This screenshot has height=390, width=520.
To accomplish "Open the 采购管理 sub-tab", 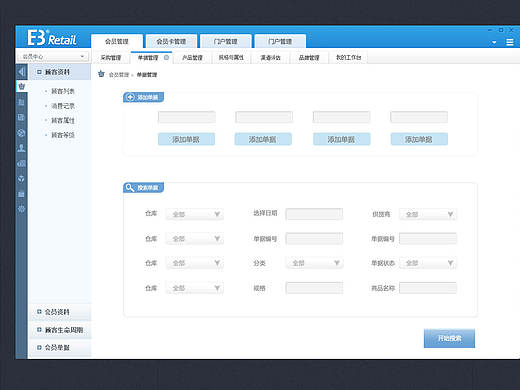I will tap(111, 58).
